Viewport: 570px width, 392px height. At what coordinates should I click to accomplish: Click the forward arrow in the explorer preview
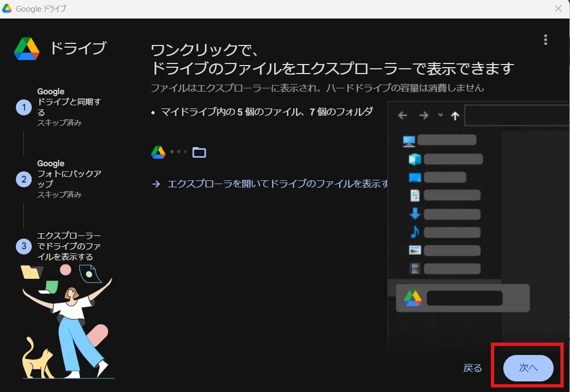424,115
